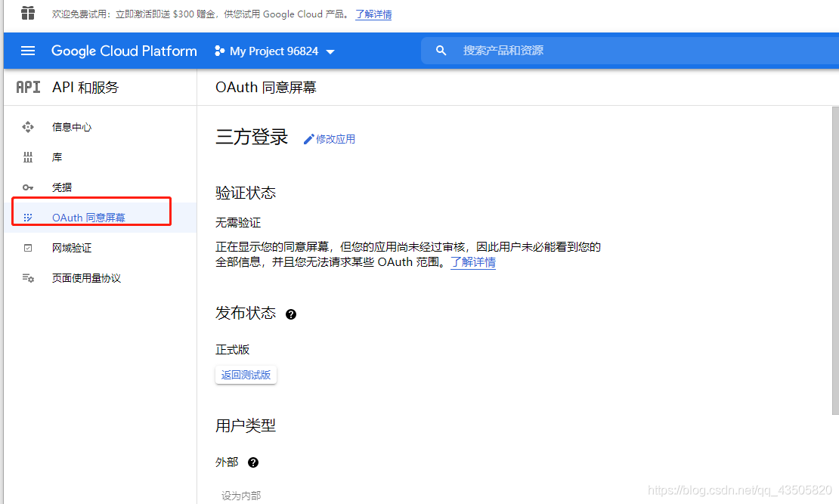839x504 pixels.
Task: Click the 信息中心 dashboard icon
Action: point(28,127)
